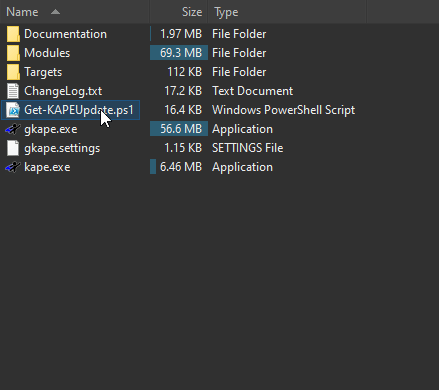Click the gkape.settings file icon
Viewport: 439px width, 390px height.
[13, 148]
